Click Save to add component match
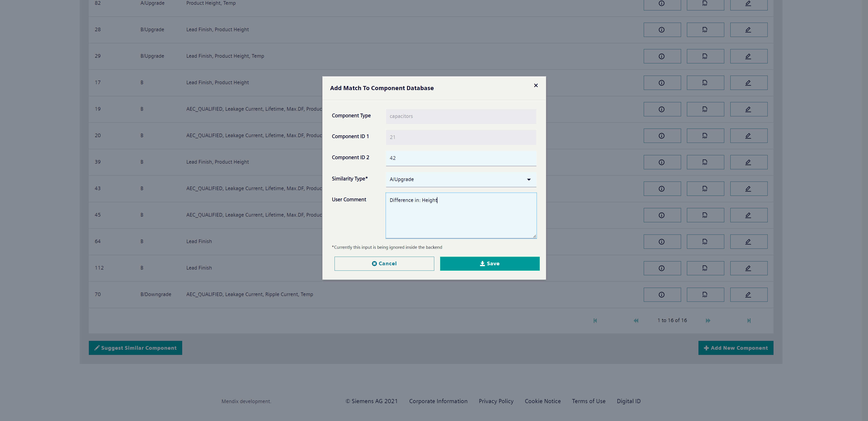 pos(490,263)
